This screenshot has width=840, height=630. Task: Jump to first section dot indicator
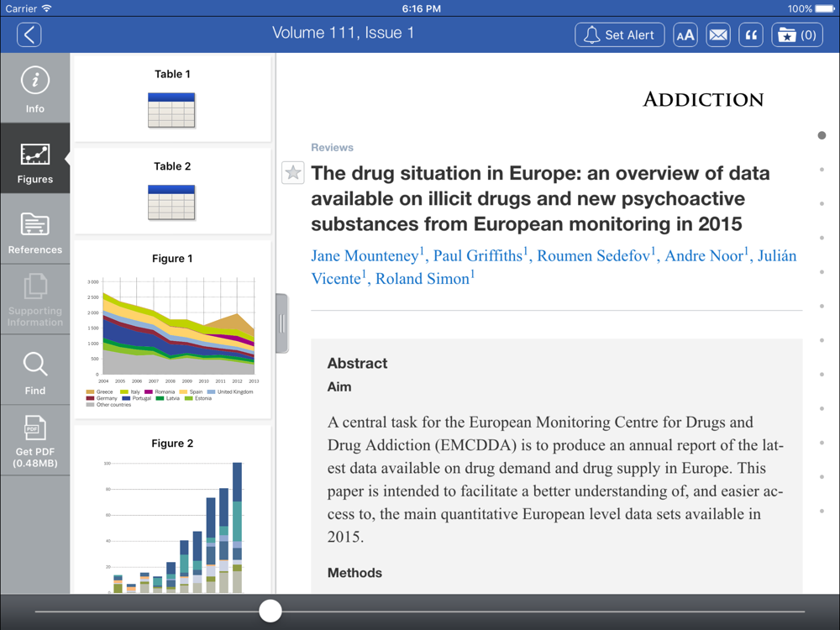[822, 135]
